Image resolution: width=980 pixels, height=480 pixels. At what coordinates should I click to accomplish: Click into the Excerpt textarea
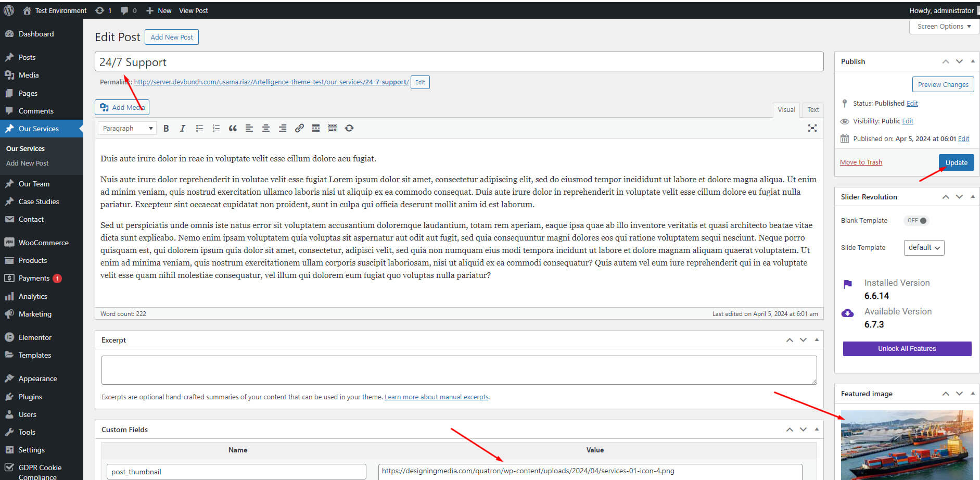(459, 370)
